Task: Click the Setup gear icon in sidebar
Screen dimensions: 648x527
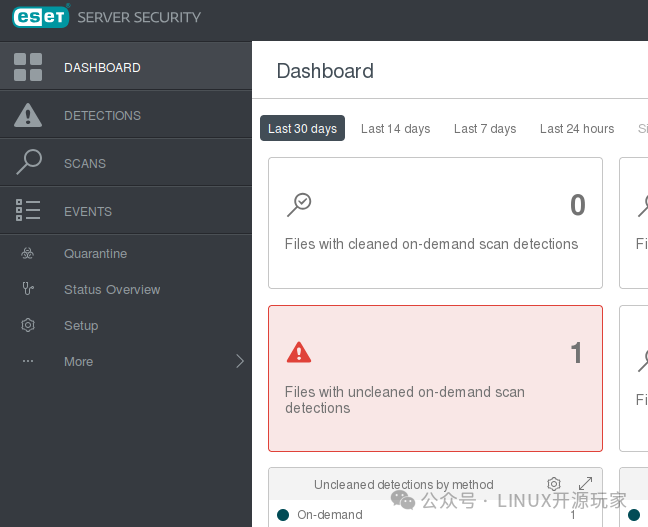Action: pos(28,326)
